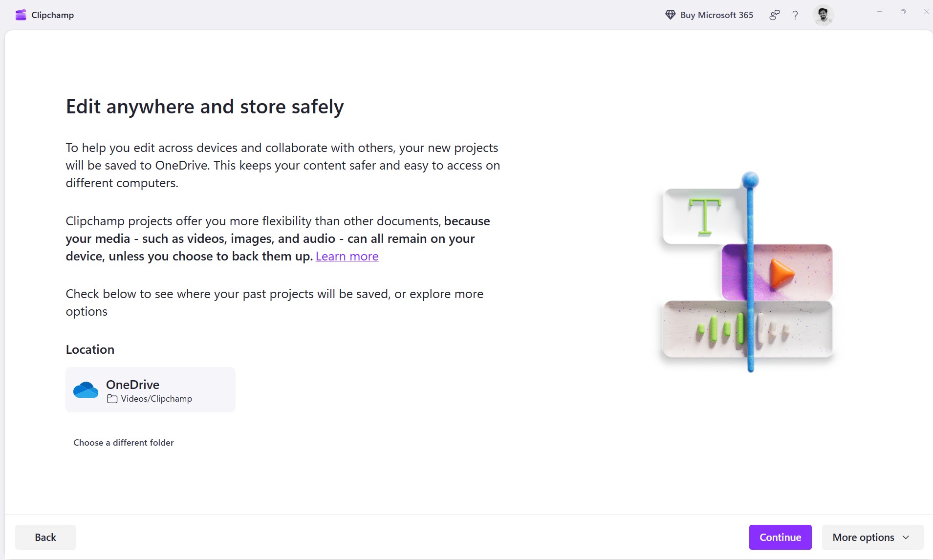The image size is (933, 560).
Task: Restore down the Clipchamp window
Action: [x=903, y=12]
